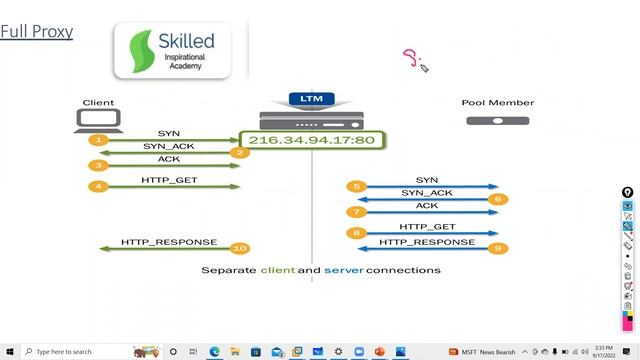Switch to PowerPoint on the taskbar
This screenshot has height=360, width=640.
[380, 351]
